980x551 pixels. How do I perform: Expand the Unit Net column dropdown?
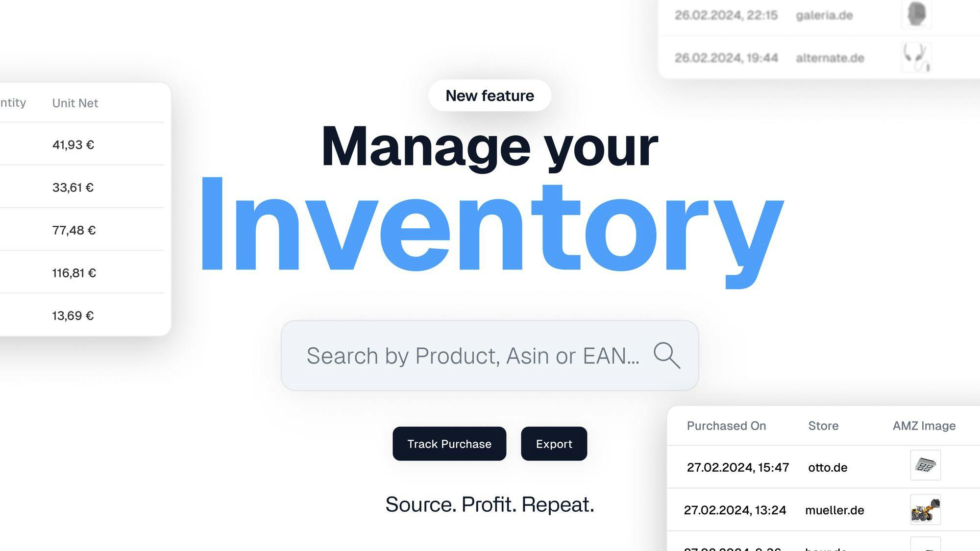(74, 102)
